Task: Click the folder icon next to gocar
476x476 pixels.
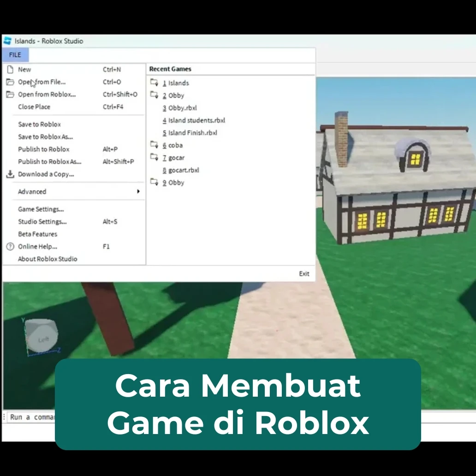Action: coord(154,156)
